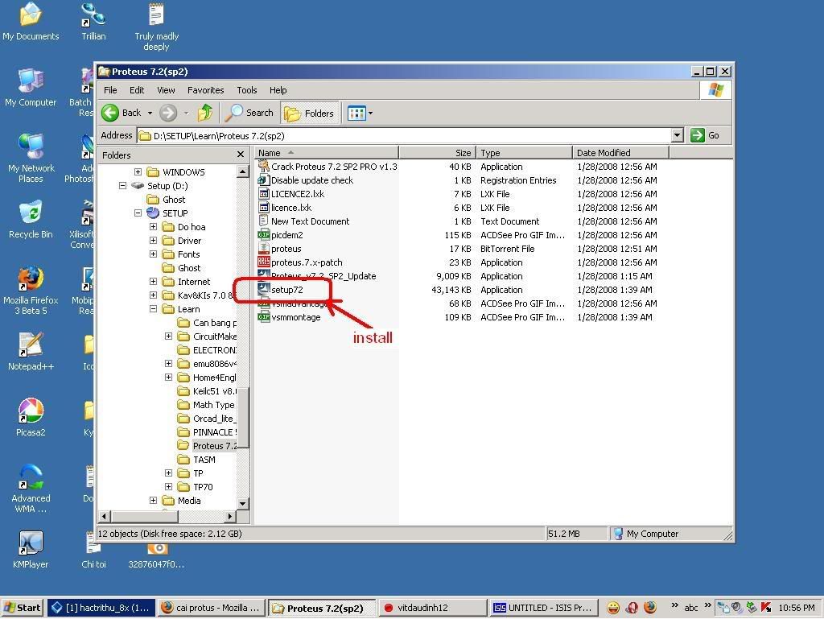This screenshot has height=644, width=824.
Task: Select the LICENCE2.lxk file icon
Action: 264,193
